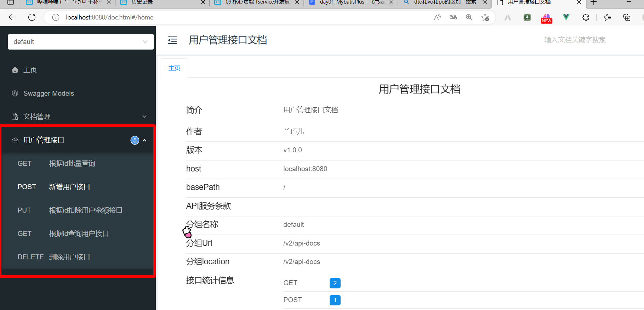Click the cloud icon beside 用户管理接口
644x310 pixels.
tap(15, 140)
